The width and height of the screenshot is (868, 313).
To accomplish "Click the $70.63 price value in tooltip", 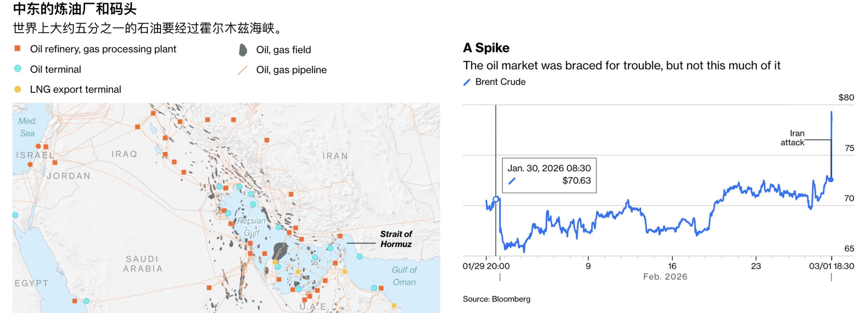I will (576, 181).
